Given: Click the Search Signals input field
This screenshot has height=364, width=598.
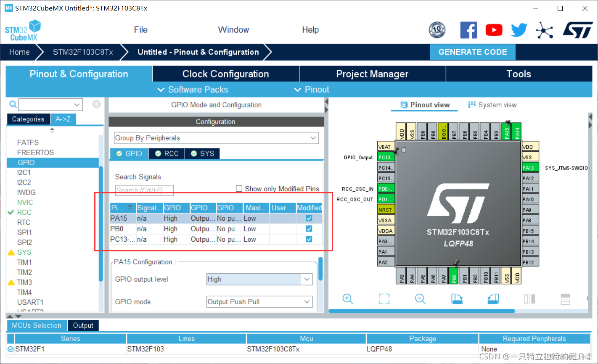Looking at the screenshot, I should [x=144, y=190].
